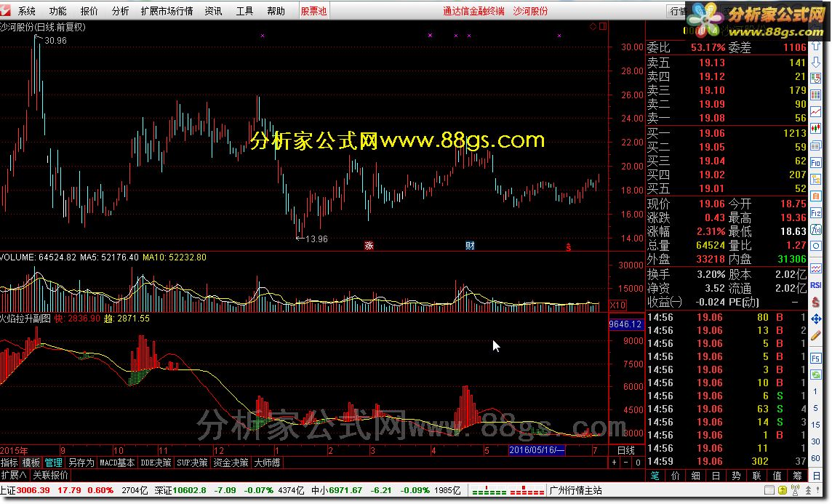Select the pencil drawing tool icon
The height and width of the screenshot is (504, 832).
(815, 336)
